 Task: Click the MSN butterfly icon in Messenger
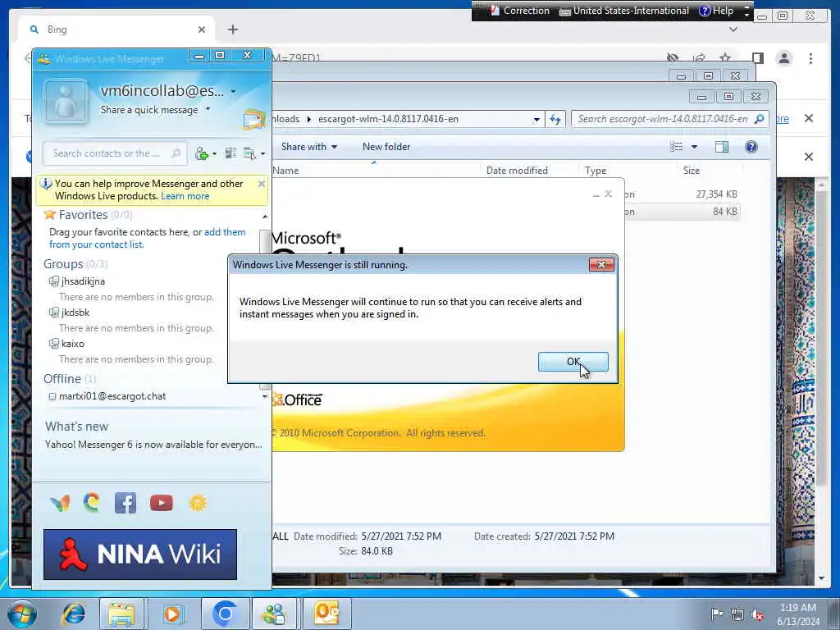61,503
